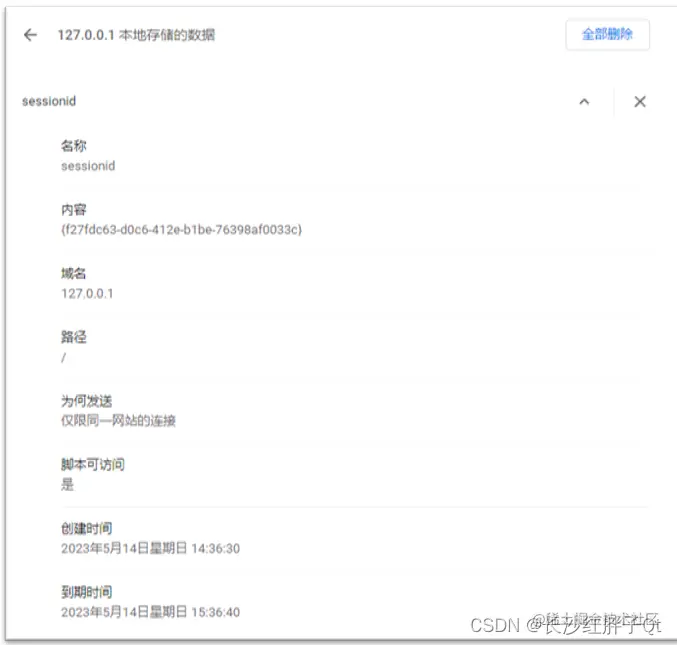Select the 路径 value slash

(x=63, y=357)
